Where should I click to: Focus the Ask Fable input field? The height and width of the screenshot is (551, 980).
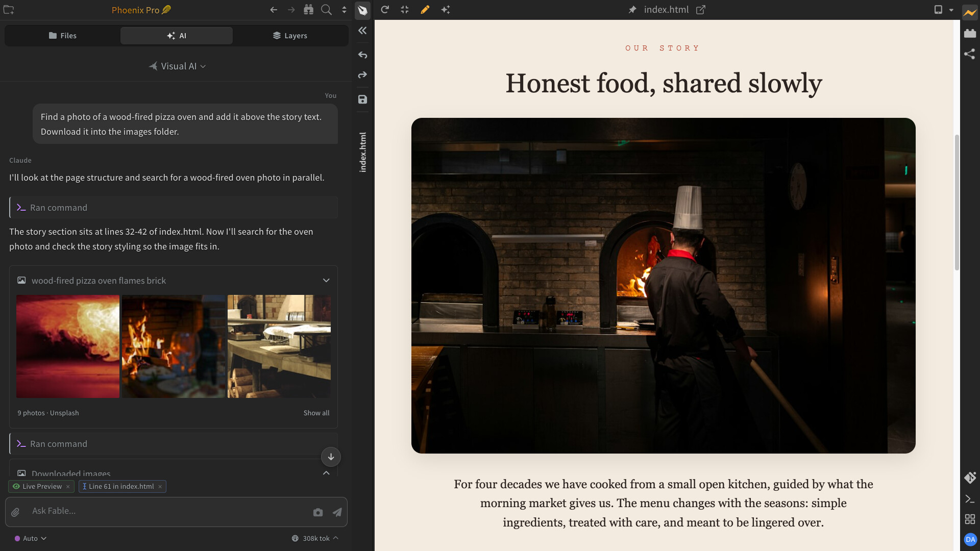click(168, 511)
